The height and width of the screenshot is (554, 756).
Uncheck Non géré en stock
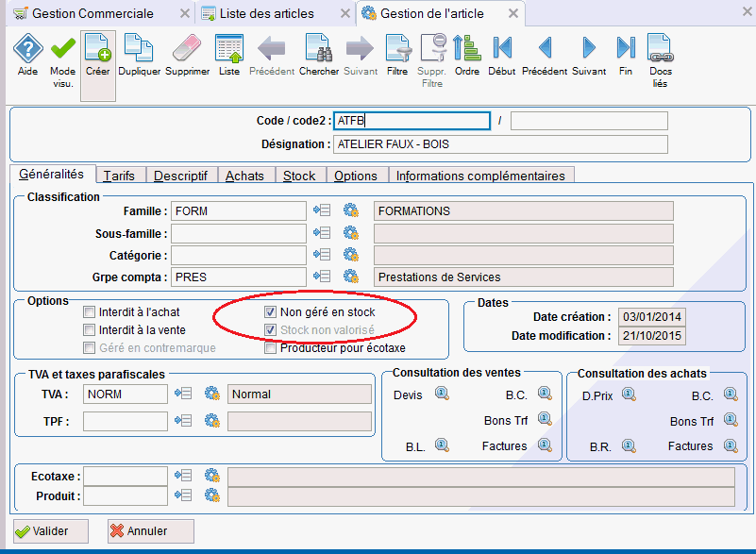270,312
